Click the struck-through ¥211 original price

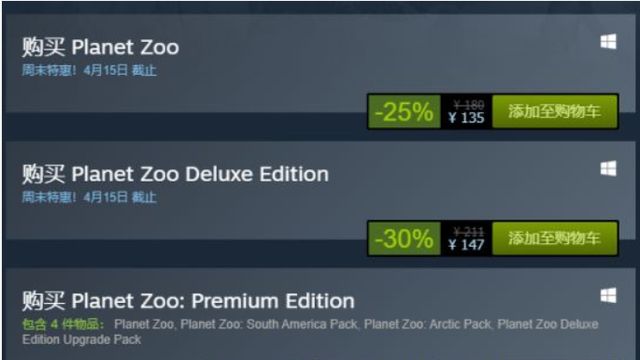tap(469, 232)
